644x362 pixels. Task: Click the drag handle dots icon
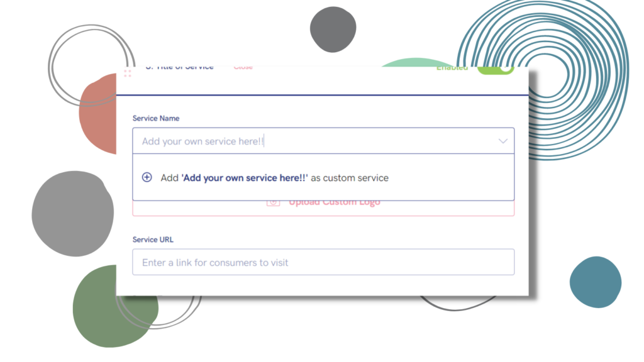point(127,73)
